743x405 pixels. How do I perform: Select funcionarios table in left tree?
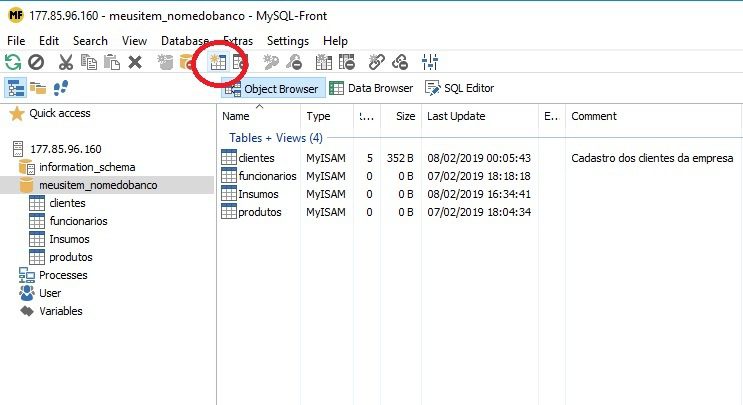78,221
